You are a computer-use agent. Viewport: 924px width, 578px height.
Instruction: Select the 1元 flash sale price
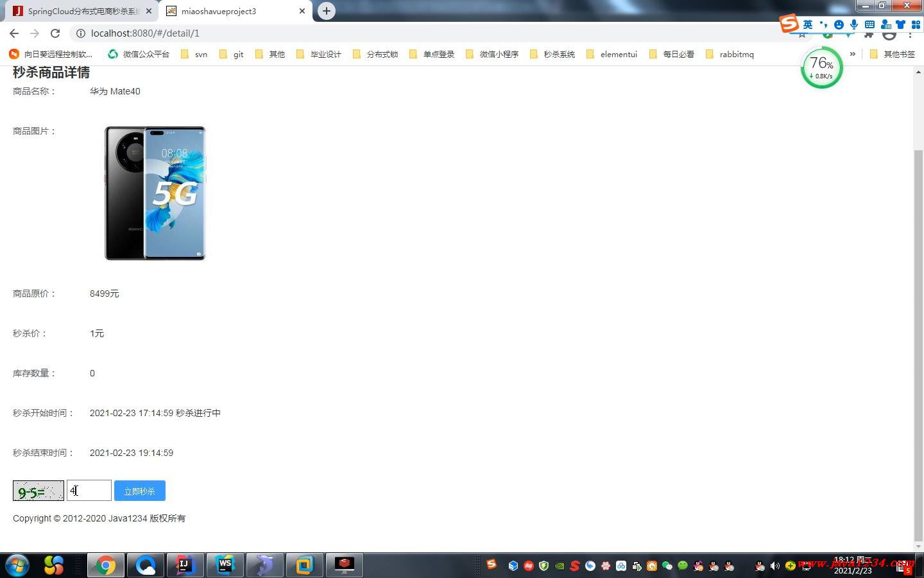[97, 333]
